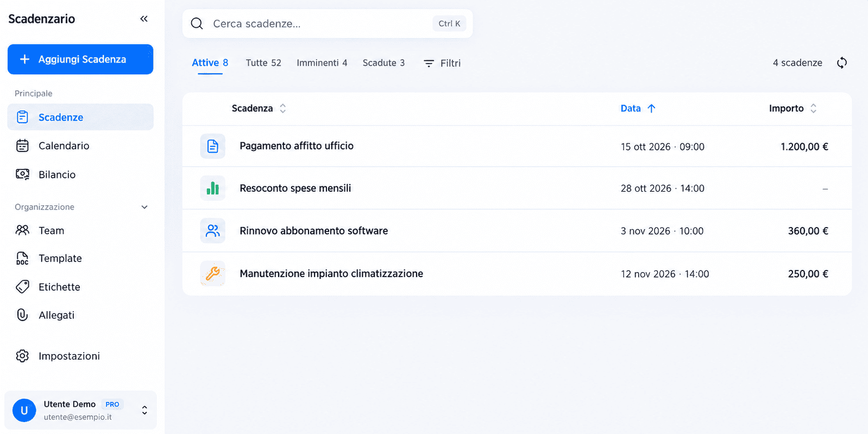Viewport: 868px width, 434px height.
Task: Click the amount 1.200,00 €
Action: pos(804,147)
